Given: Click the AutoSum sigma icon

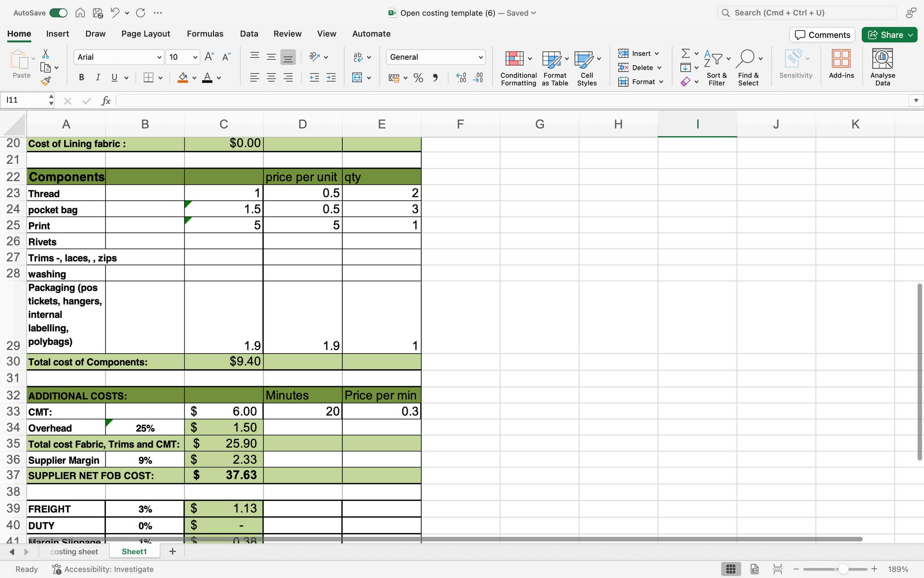Looking at the screenshot, I should tap(685, 54).
